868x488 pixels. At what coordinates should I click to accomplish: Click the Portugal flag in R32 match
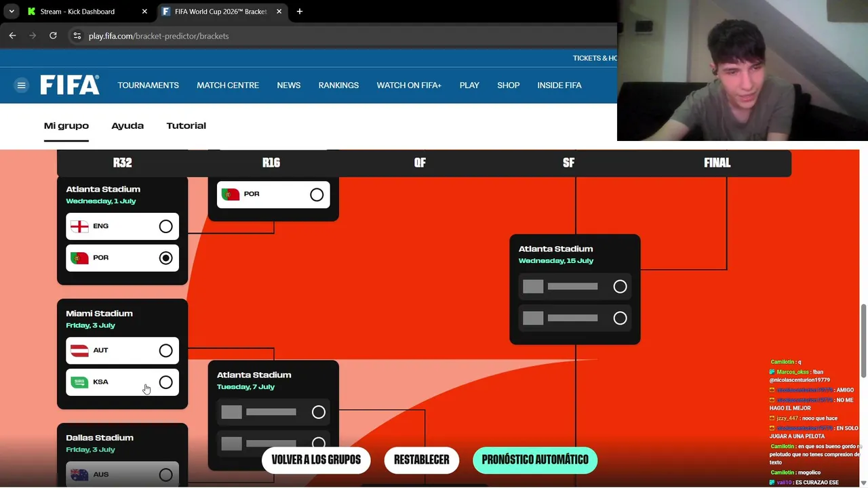point(79,258)
